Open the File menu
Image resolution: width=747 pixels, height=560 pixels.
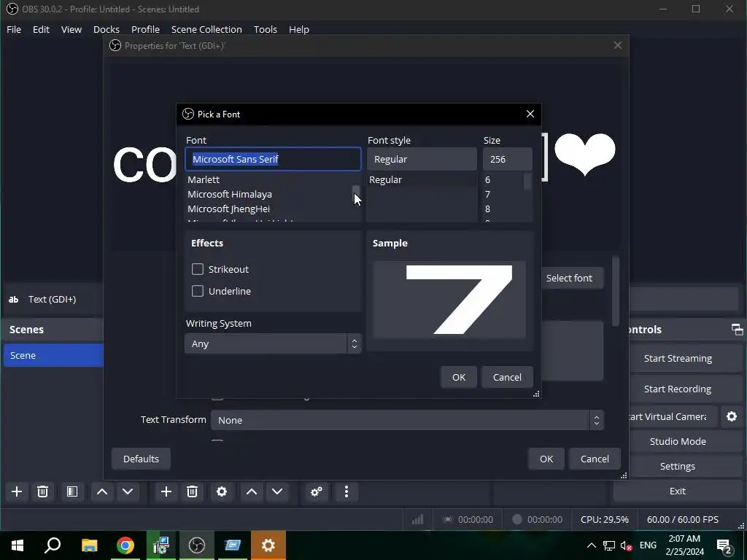pyautogui.click(x=14, y=29)
